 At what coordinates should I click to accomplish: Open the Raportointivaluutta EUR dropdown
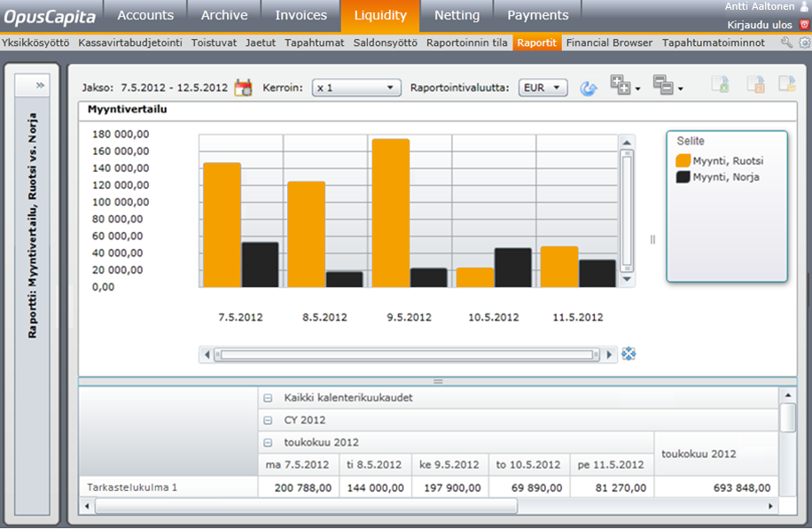543,88
